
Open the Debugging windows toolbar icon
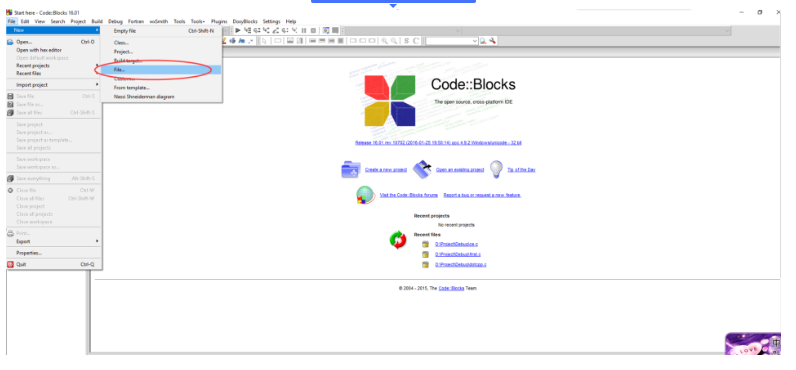click(x=326, y=31)
